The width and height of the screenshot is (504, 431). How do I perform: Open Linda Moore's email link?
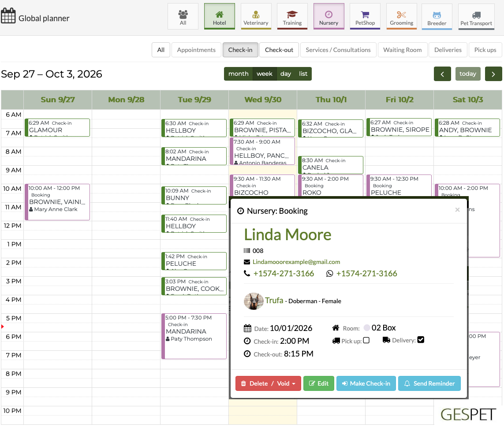pos(296,262)
